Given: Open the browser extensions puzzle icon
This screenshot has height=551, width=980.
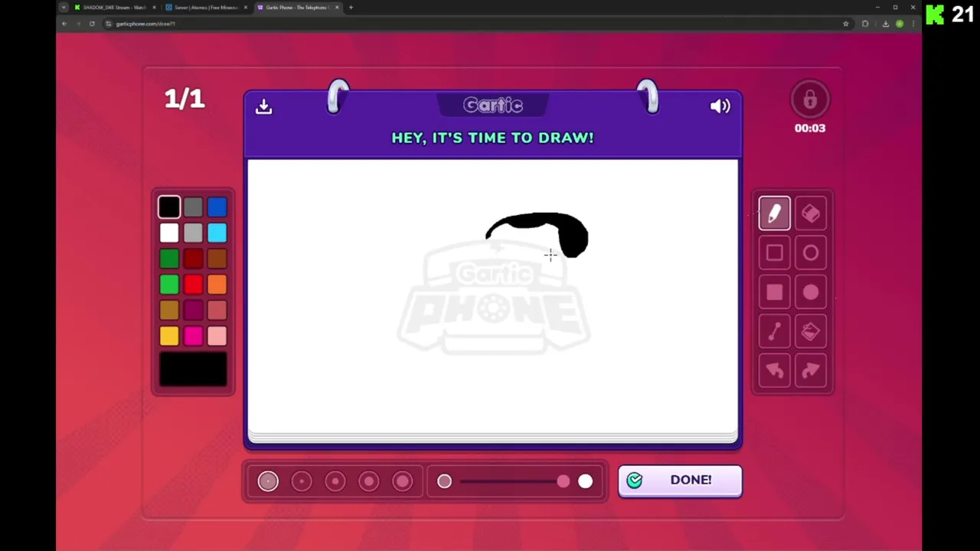Looking at the screenshot, I should click(865, 24).
